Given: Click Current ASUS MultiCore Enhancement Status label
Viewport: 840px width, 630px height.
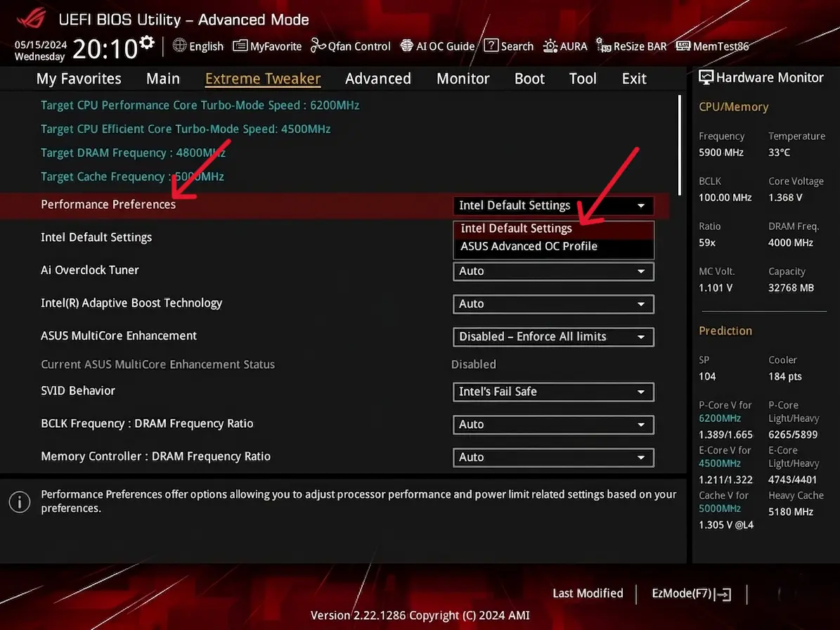Looking at the screenshot, I should point(158,364).
